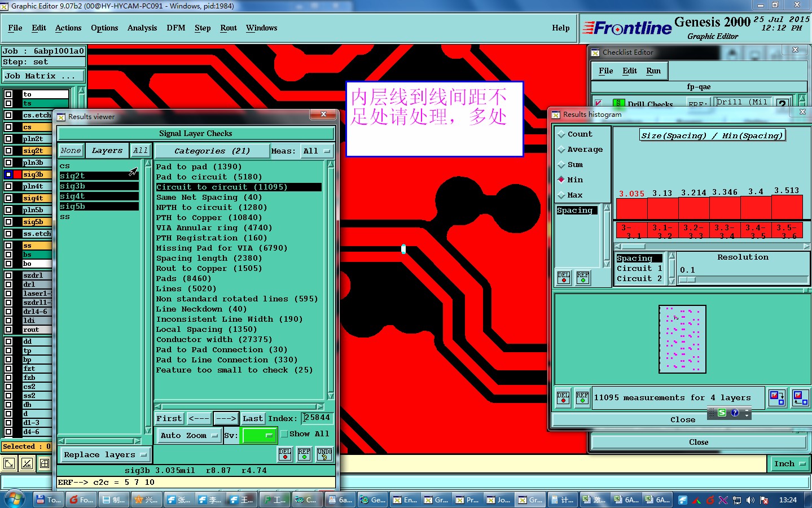Toggle display checkbox for layer rout

8,330
